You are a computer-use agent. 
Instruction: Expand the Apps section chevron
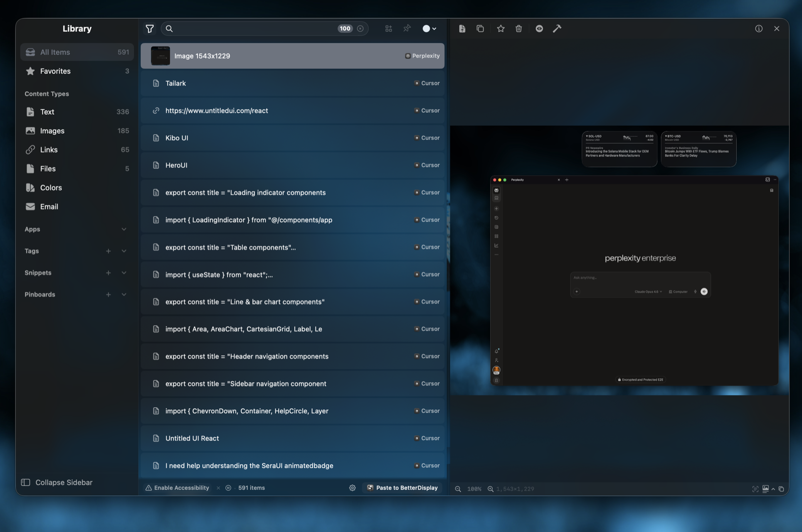point(124,229)
